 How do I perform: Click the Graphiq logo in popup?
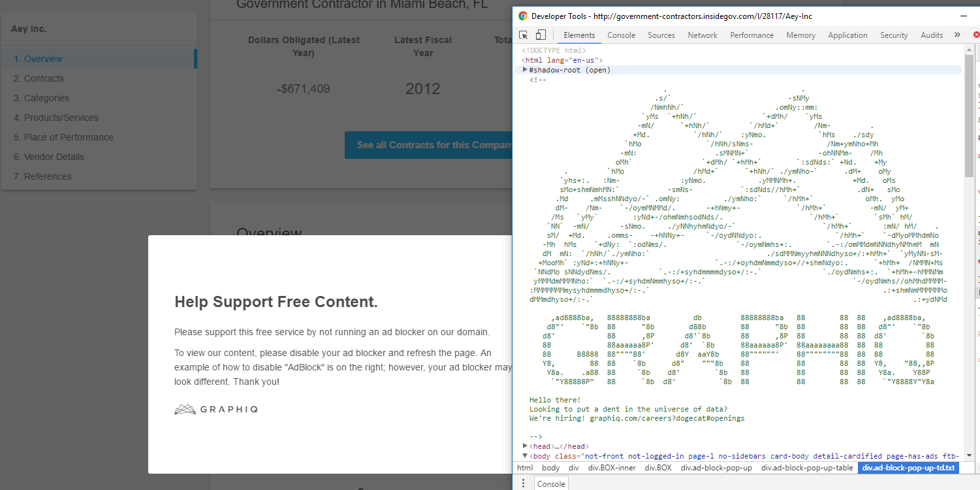click(x=216, y=409)
